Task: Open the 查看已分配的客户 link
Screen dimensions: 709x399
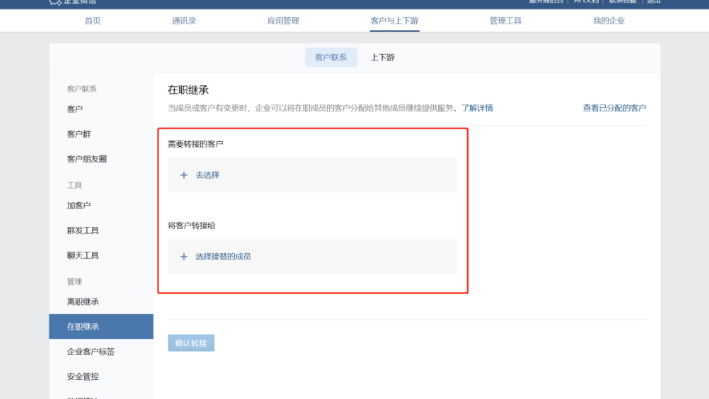Action: pyautogui.click(x=614, y=108)
